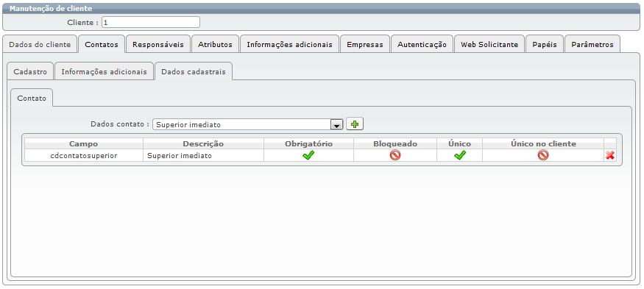This screenshot has height=289, width=644.
Task: Toggle the Único no cliente status icon
Action: pyautogui.click(x=543, y=155)
